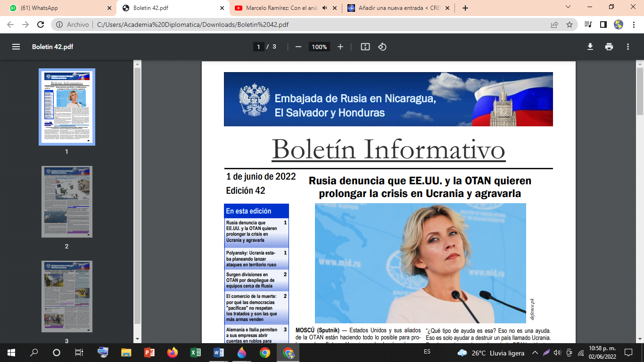The height and width of the screenshot is (362, 644).
Task: Open Chrome three-dot menu
Action: (633, 25)
